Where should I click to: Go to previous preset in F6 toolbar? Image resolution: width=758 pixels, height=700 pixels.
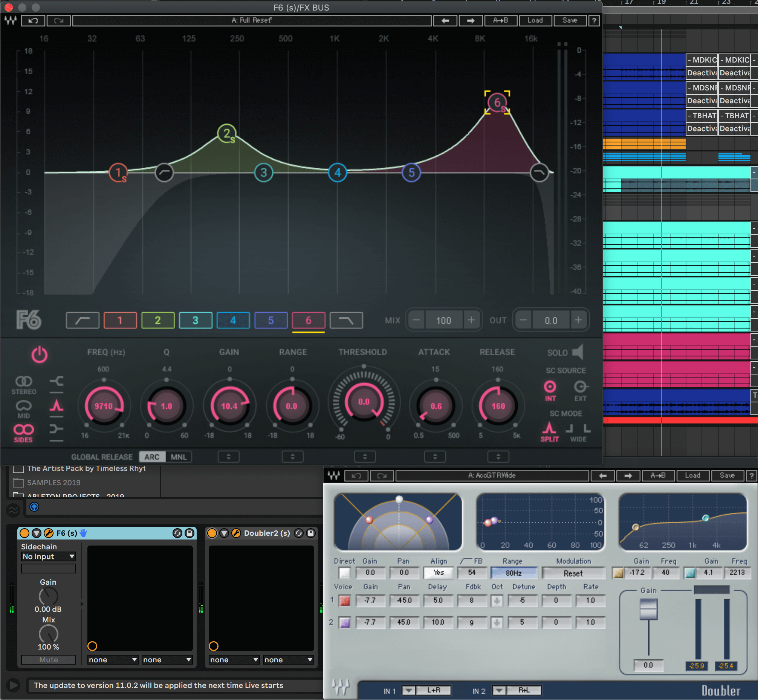point(445,20)
